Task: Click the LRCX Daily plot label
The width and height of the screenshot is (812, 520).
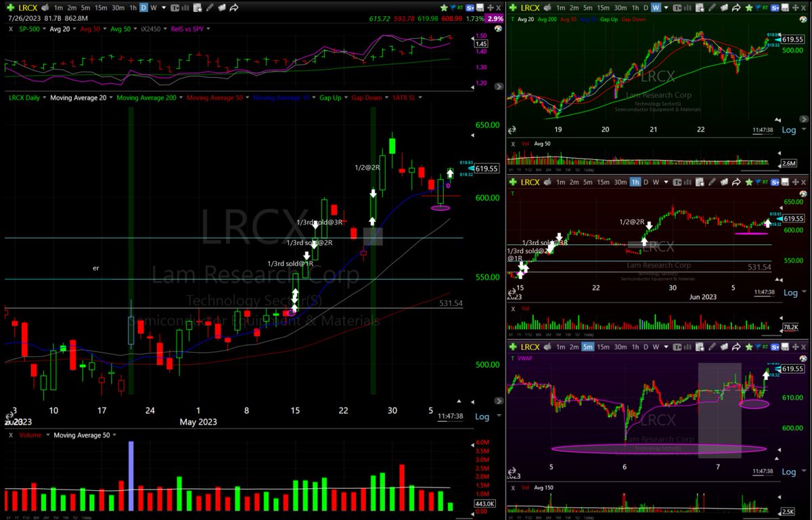Action: [x=24, y=97]
